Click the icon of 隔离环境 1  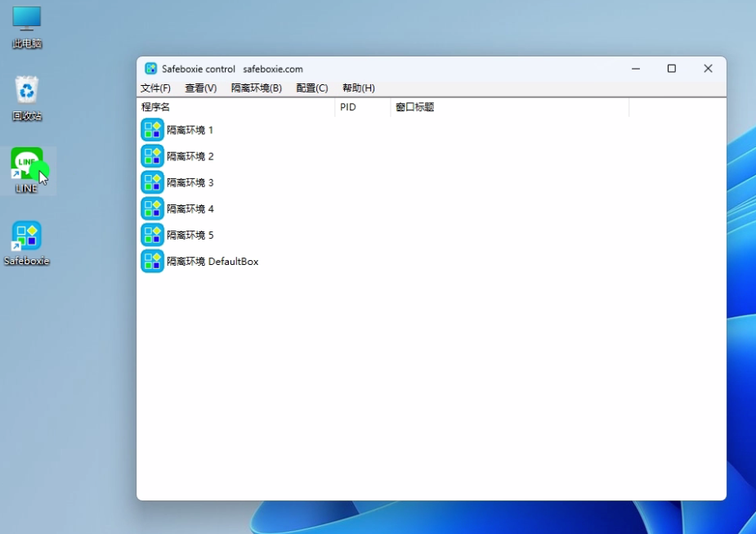click(152, 130)
